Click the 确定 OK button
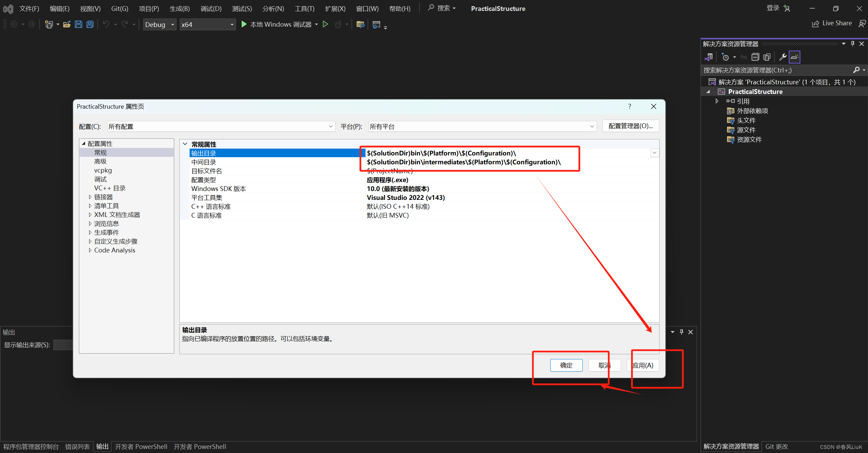This screenshot has width=868, height=453. [566, 365]
